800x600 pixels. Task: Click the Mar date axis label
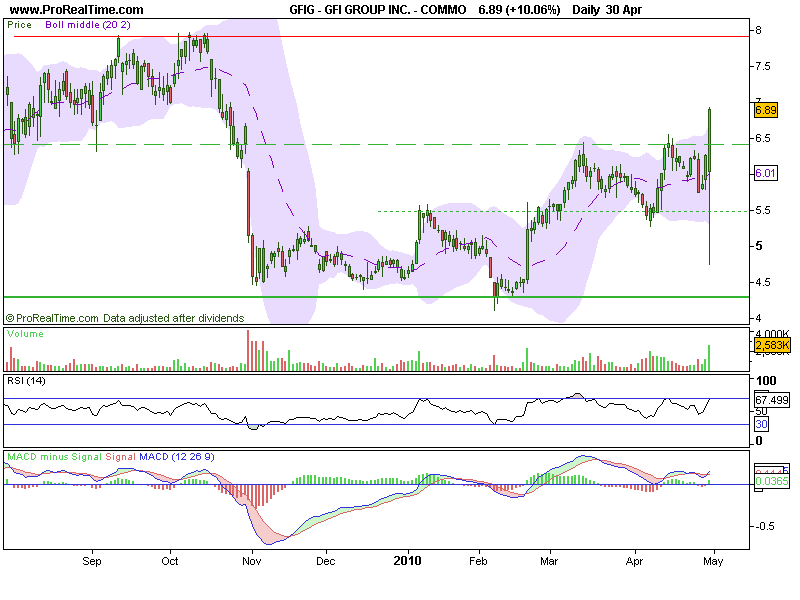pos(549,561)
